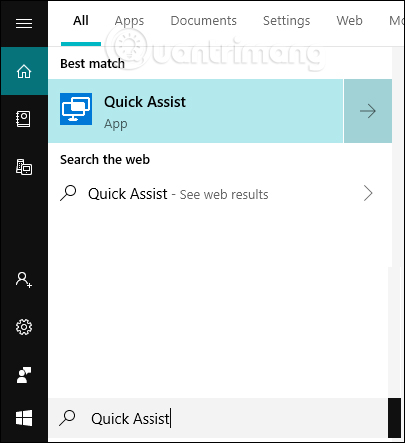Switch to the Web tab

349,21
